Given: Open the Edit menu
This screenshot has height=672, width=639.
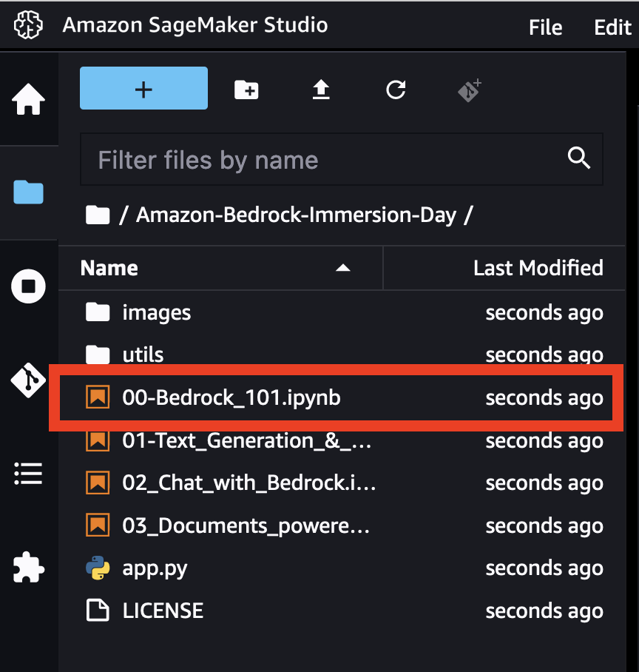Looking at the screenshot, I should coord(612,27).
